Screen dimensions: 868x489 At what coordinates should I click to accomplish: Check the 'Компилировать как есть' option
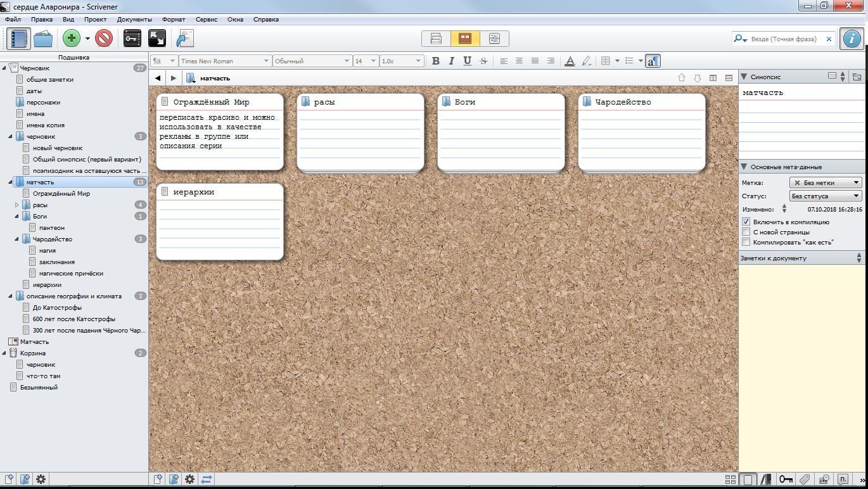(x=746, y=243)
